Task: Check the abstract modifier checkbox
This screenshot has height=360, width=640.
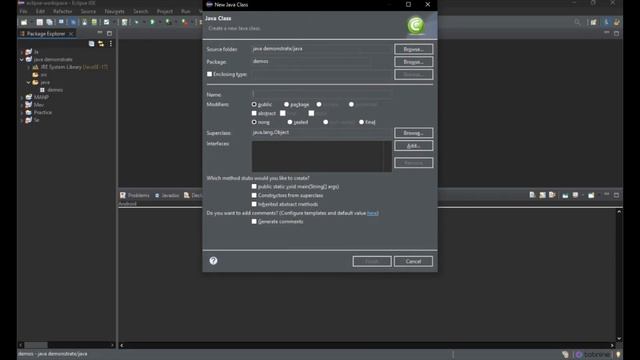Action: click(x=254, y=113)
